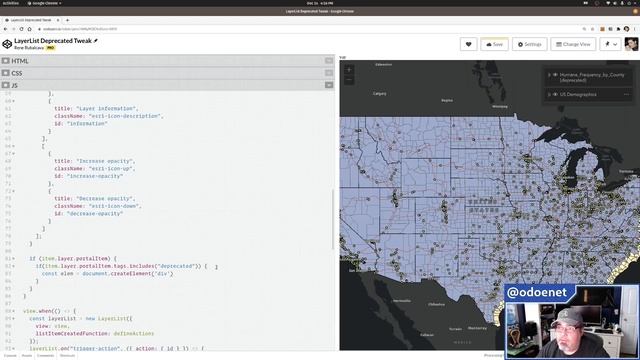Reload the browser page
Screen dimensions: 640x360
click(21, 29)
